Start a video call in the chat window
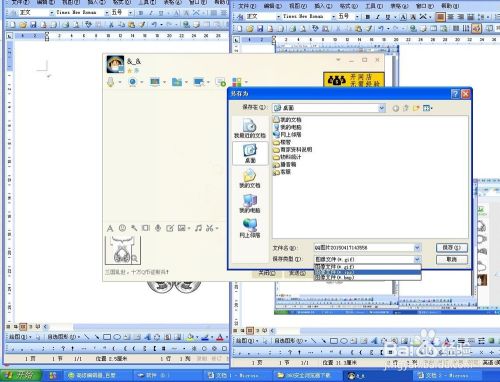The height and width of the screenshot is (382, 500). click(x=133, y=82)
